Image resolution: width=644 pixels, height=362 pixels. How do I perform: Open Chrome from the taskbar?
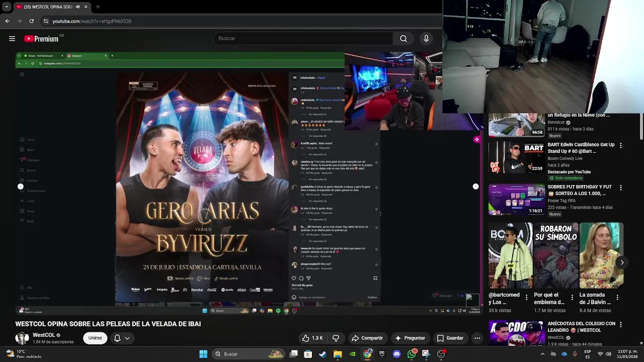click(x=367, y=354)
